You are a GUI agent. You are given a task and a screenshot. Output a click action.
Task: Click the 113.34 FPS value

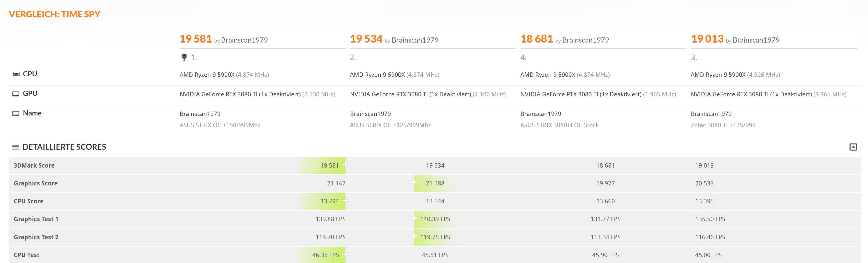[605, 237]
